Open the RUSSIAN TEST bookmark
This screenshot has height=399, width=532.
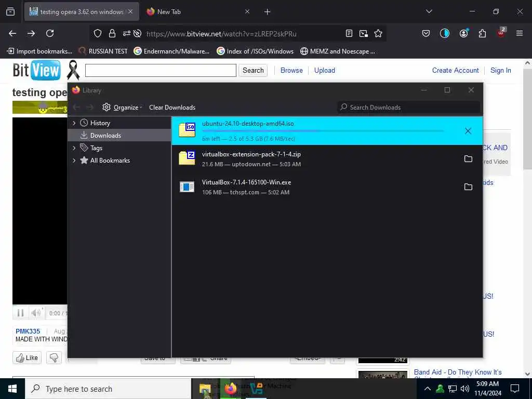(103, 51)
